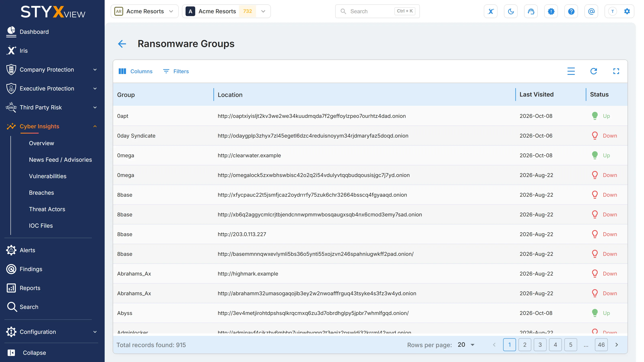
Task: Click the 0apt group row
Action: [370, 116]
